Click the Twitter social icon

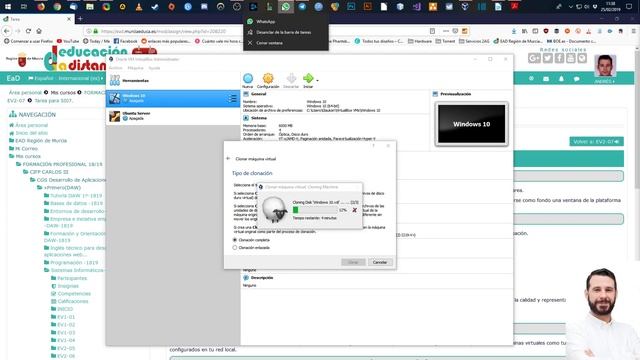pos(547,58)
